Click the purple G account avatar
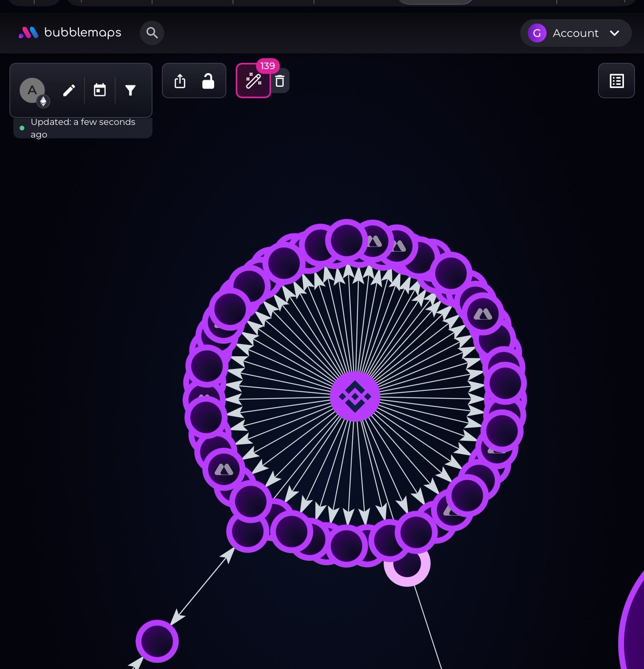Viewport: 644px width, 669px height. (537, 33)
